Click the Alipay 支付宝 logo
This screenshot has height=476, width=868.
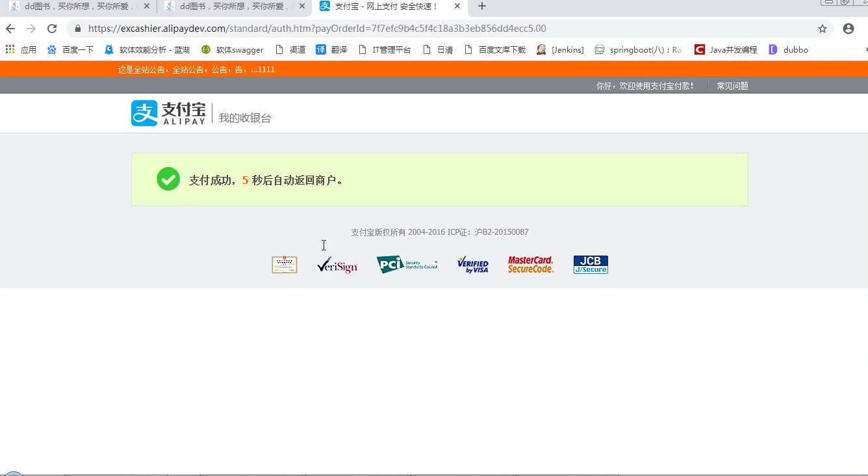(x=168, y=113)
